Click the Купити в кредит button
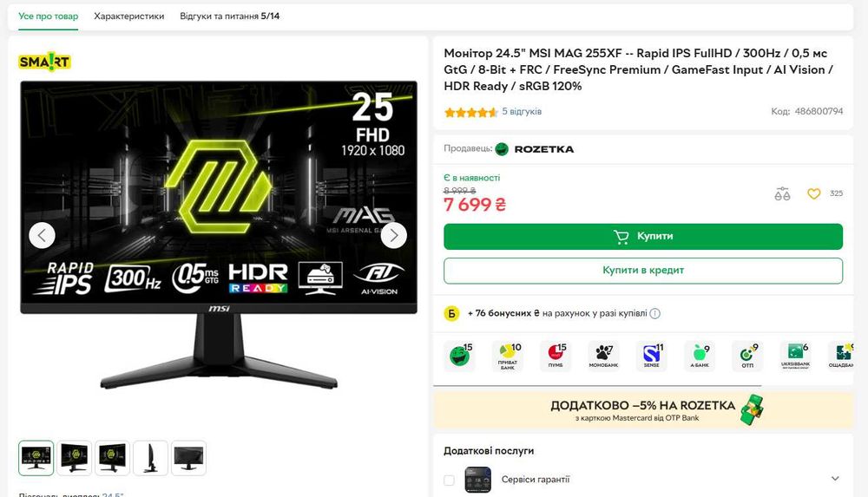 (x=643, y=270)
